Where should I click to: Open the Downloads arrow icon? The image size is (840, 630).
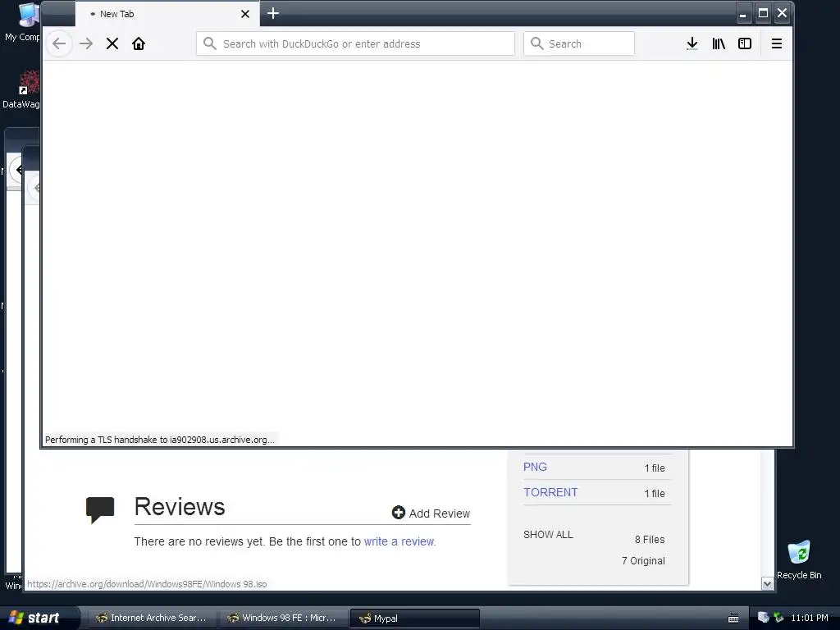[692, 43]
